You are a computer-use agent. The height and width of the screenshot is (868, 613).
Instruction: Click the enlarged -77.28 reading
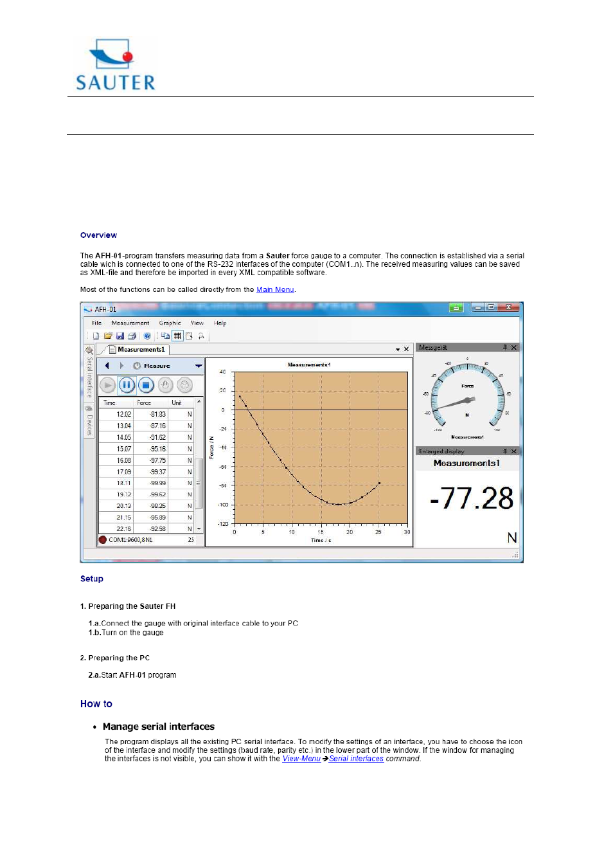(x=472, y=498)
